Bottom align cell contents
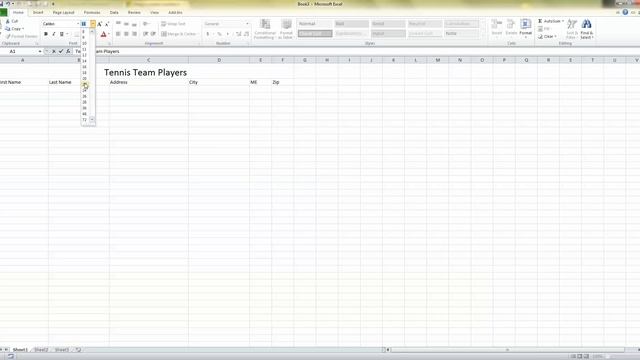Image resolution: width=640 pixels, height=360 pixels. tap(134, 24)
